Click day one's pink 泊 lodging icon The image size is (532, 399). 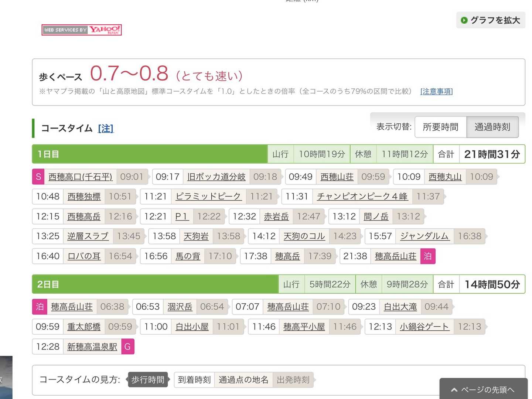pos(428,256)
